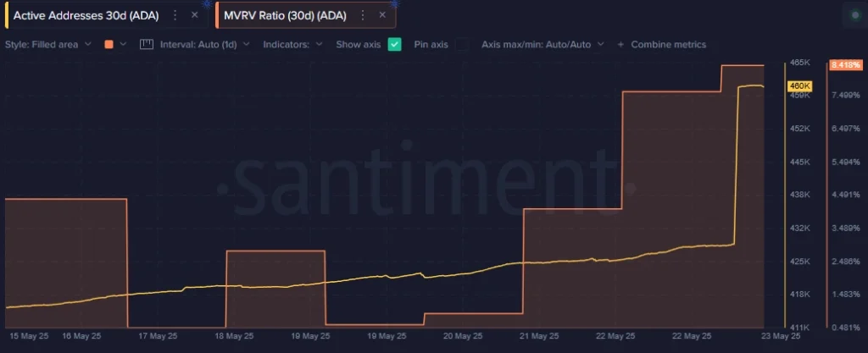Open Axis max/min: Auto/Auto dropdown
The height and width of the screenshot is (353, 868).
click(x=542, y=44)
